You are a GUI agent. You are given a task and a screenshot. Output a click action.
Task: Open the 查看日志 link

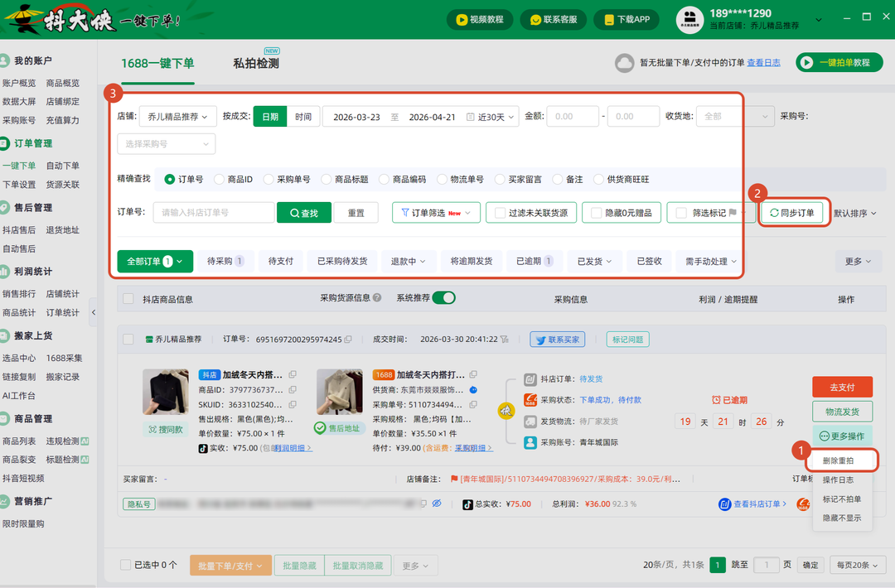tap(764, 63)
